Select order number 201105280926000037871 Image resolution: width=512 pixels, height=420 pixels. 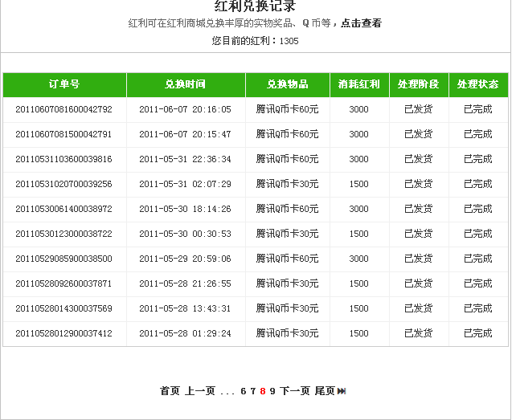pos(64,283)
